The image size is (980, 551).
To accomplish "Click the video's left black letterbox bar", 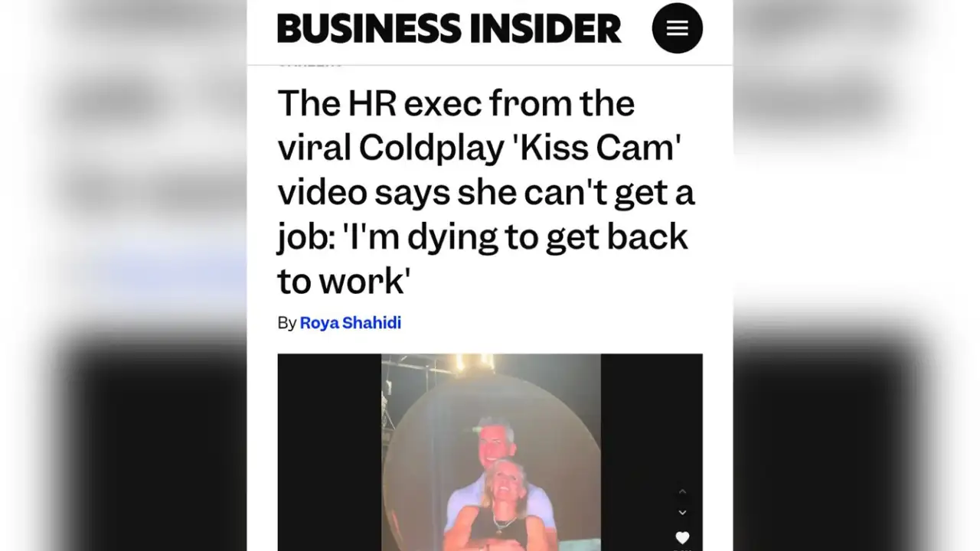I will 329,452.
